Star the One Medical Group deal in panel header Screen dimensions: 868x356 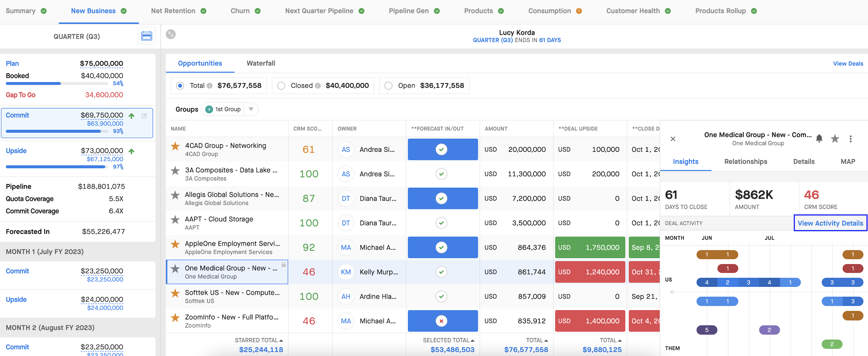click(835, 138)
